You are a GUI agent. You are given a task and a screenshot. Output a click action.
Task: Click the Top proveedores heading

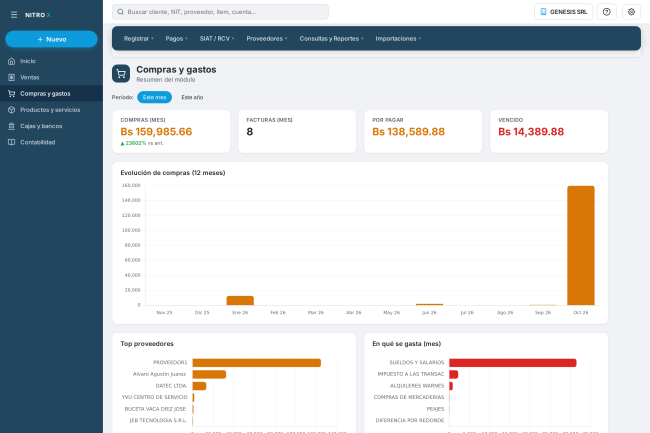(147, 344)
